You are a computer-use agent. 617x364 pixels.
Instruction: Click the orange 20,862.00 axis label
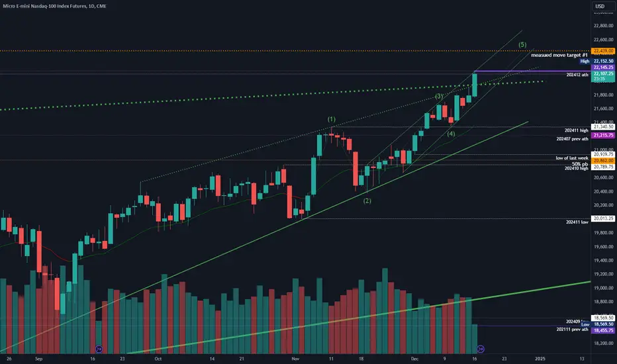(603, 161)
